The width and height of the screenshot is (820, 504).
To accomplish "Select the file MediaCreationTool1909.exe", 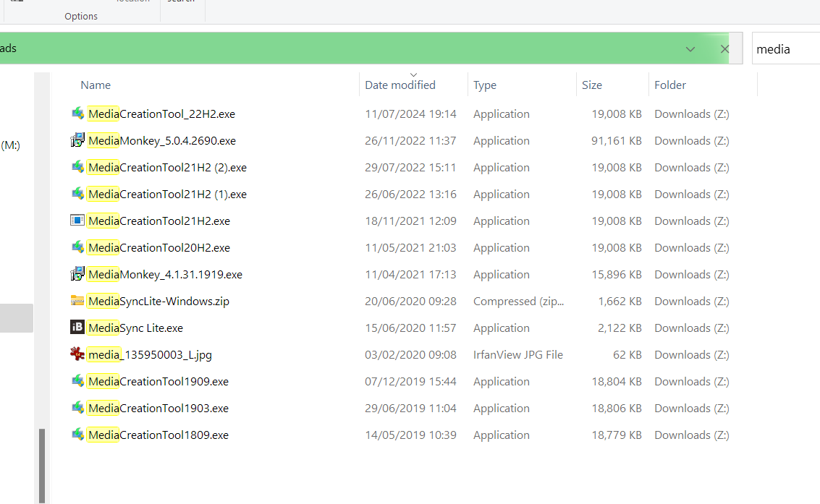I will click(x=158, y=381).
